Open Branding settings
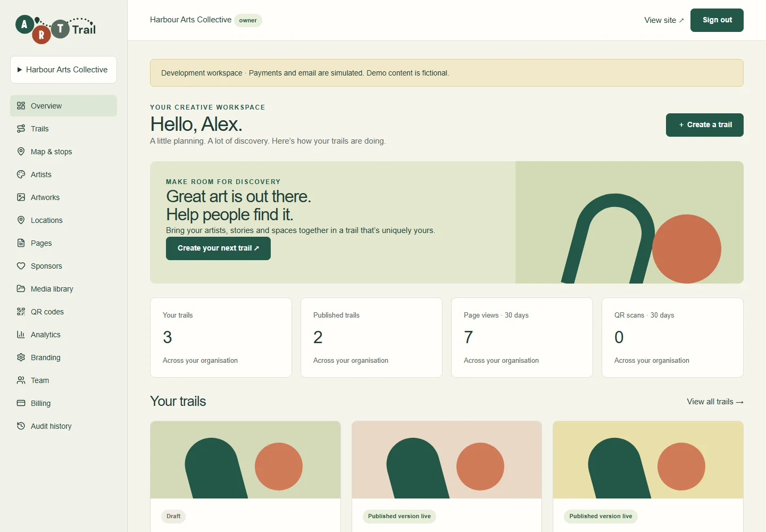Image resolution: width=766 pixels, height=532 pixels. pos(63,358)
